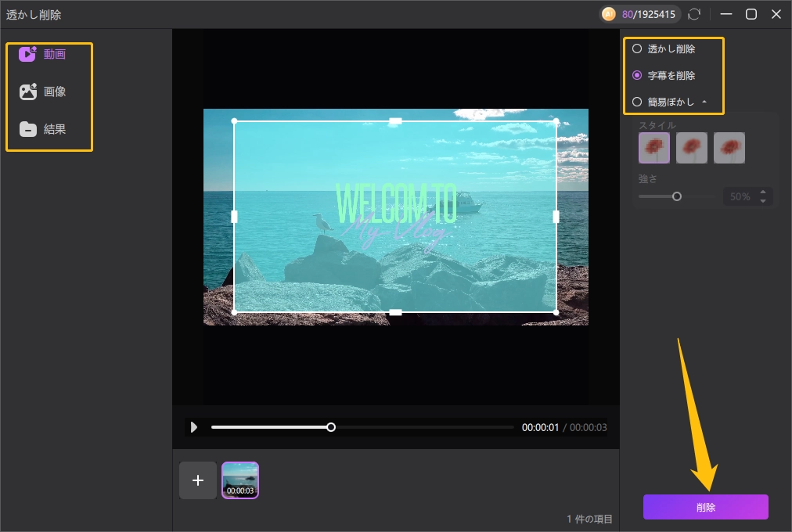Minimize the 透かし削除 window
Screen dimensions: 792x532
[726, 14]
